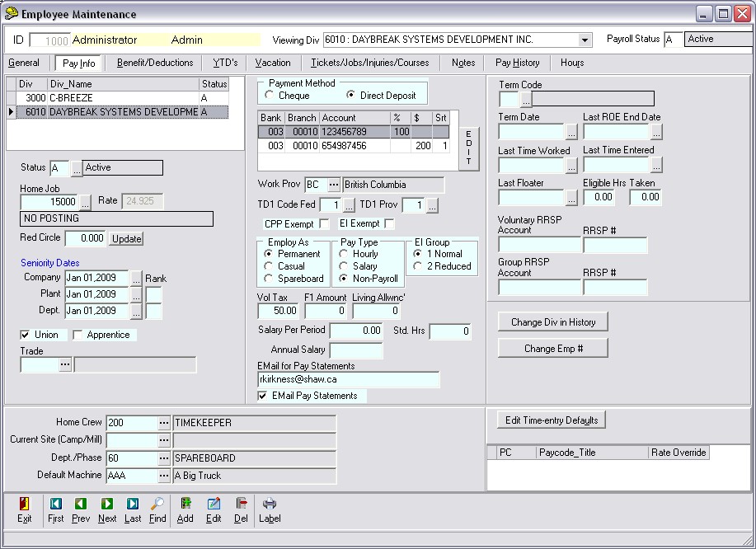Click the EMail for Pay Statements field

point(348,380)
